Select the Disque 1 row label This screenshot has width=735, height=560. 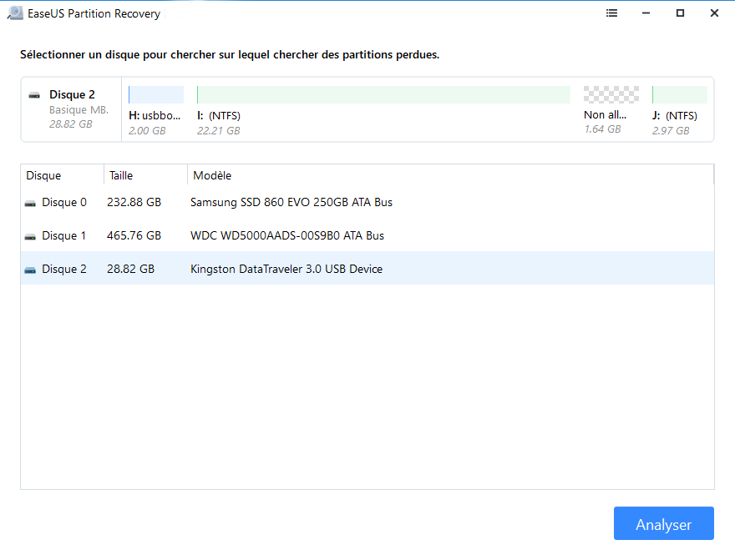coord(64,235)
